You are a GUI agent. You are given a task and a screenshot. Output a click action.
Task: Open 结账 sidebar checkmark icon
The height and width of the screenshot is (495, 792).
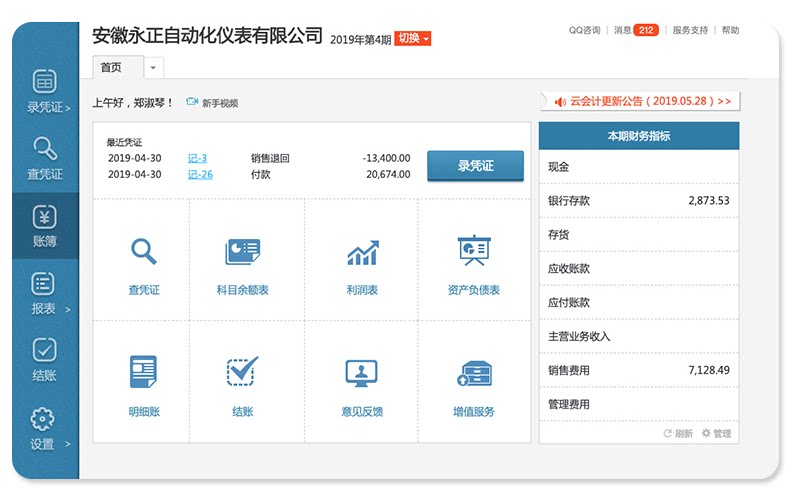coord(44,350)
